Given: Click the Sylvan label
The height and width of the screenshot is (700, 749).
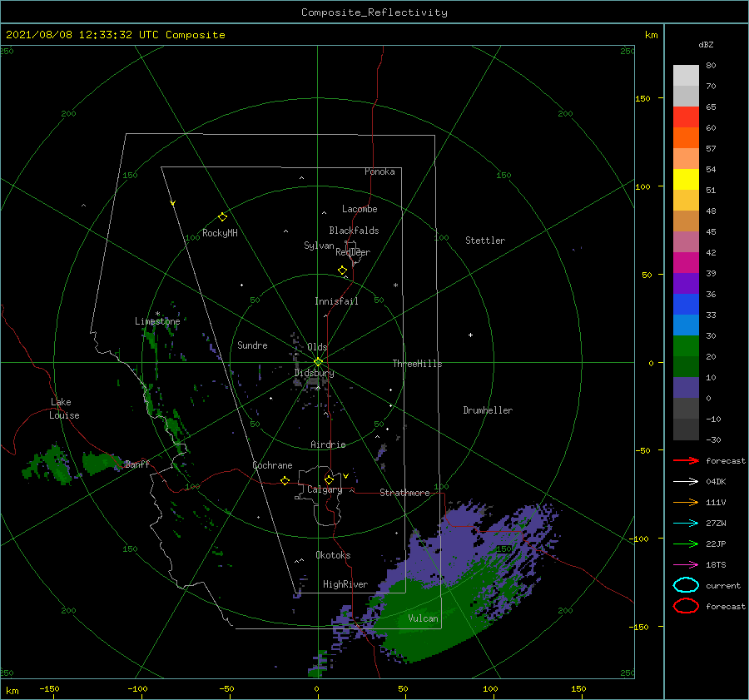Looking at the screenshot, I should pyautogui.click(x=319, y=246).
